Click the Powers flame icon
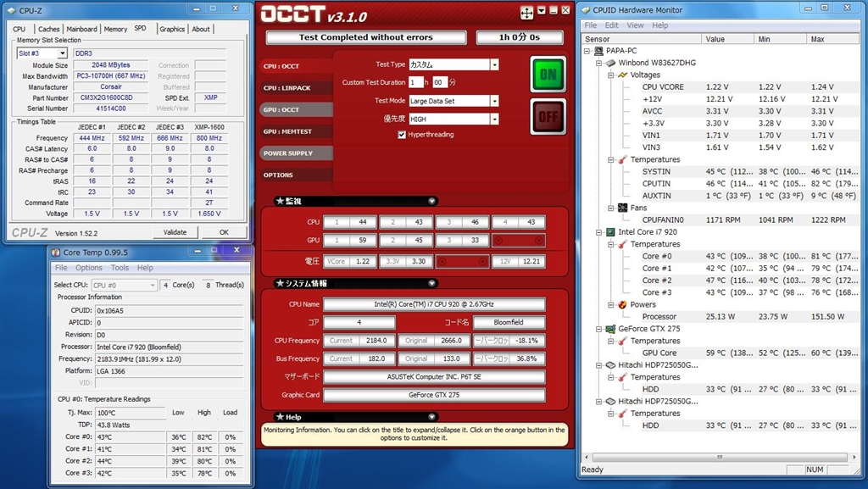 tap(622, 305)
